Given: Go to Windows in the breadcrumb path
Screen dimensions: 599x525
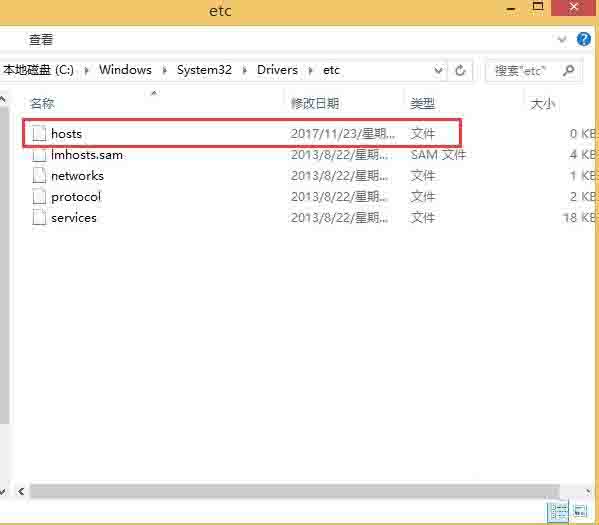Looking at the screenshot, I should [x=125, y=70].
